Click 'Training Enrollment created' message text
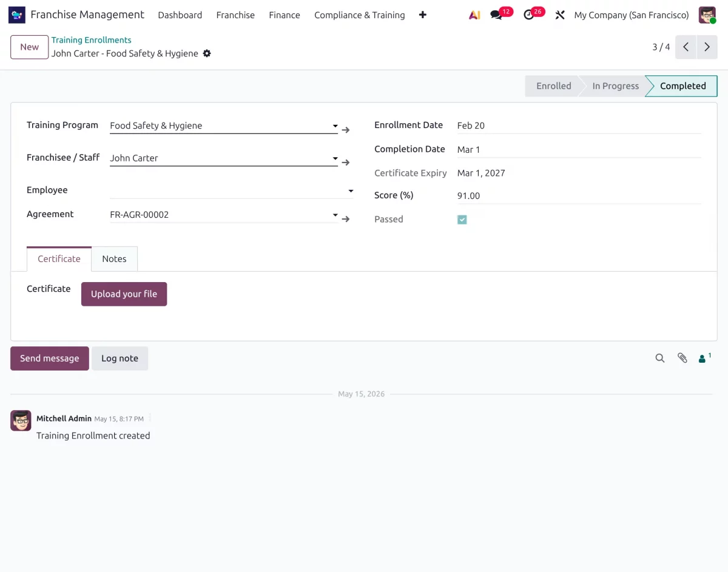Screen dimensions: 728x572 coord(93,436)
